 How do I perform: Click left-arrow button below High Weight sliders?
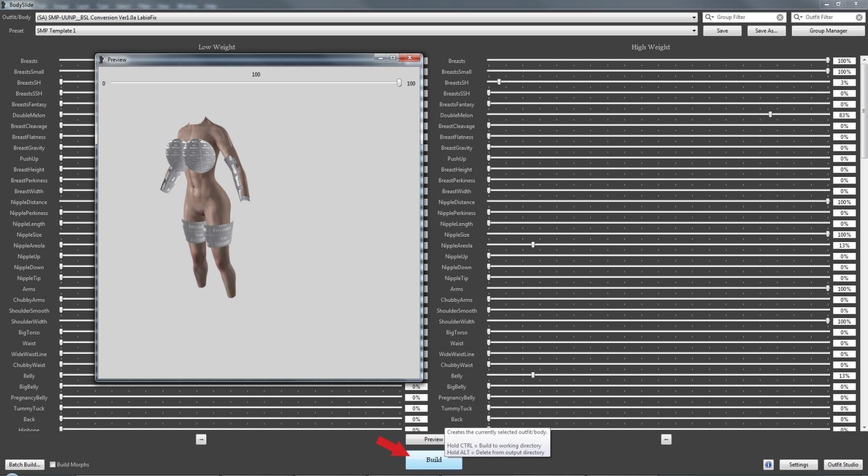coord(666,440)
